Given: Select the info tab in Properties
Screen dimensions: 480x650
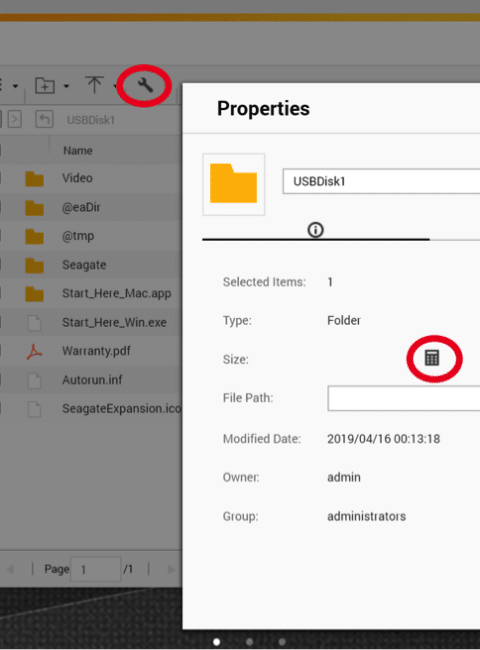Looking at the screenshot, I should click(315, 229).
